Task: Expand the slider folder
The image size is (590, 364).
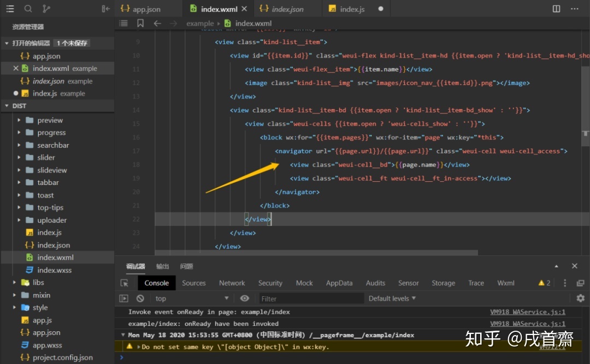Action: [19, 158]
